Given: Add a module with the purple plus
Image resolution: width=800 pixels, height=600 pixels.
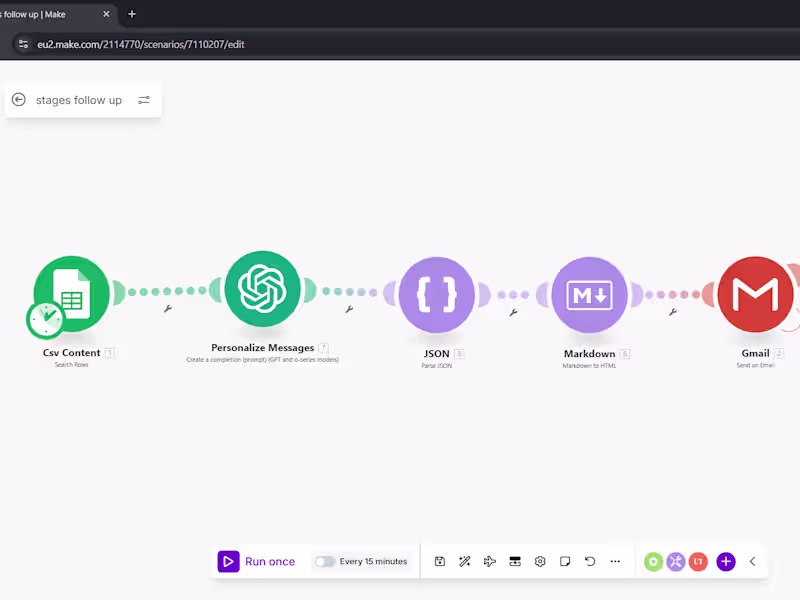Looking at the screenshot, I should pos(725,561).
